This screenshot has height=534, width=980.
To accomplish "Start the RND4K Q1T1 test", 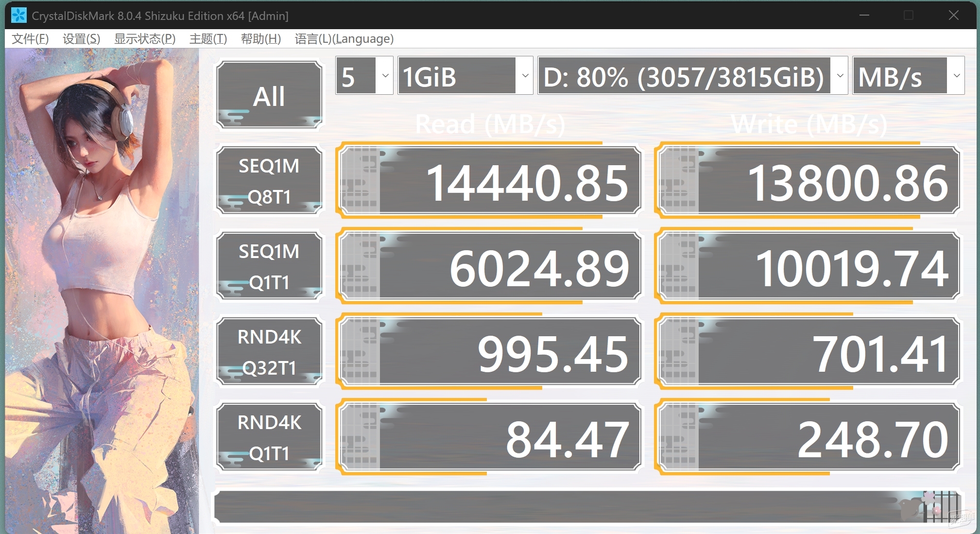I will (269, 437).
